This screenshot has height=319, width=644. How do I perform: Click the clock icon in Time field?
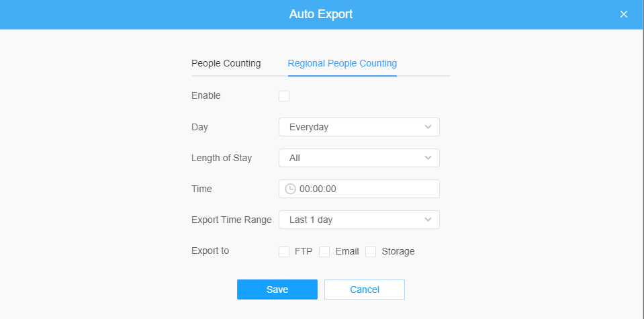tap(290, 189)
